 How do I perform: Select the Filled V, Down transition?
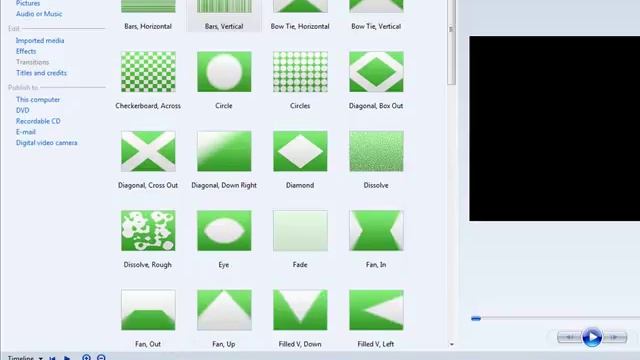(300, 310)
